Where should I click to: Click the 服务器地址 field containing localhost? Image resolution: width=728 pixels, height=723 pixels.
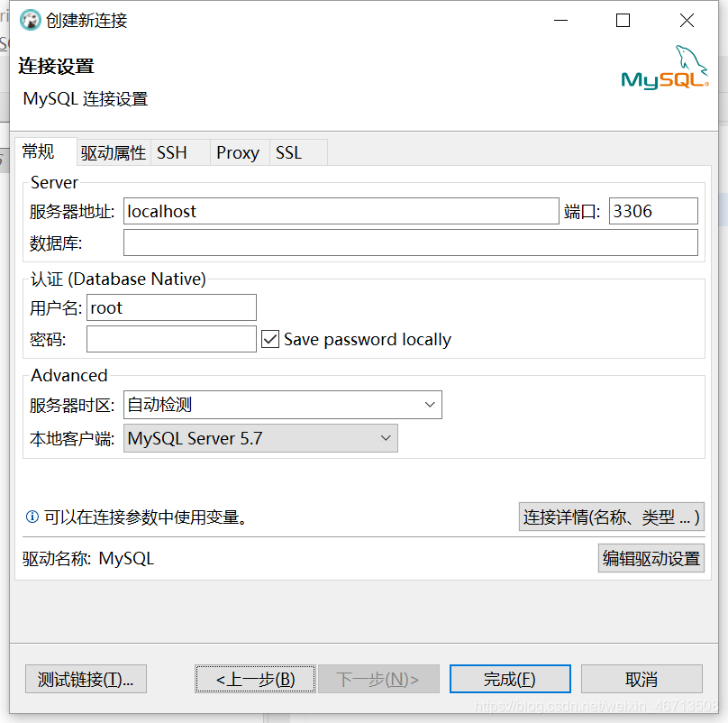(341, 211)
